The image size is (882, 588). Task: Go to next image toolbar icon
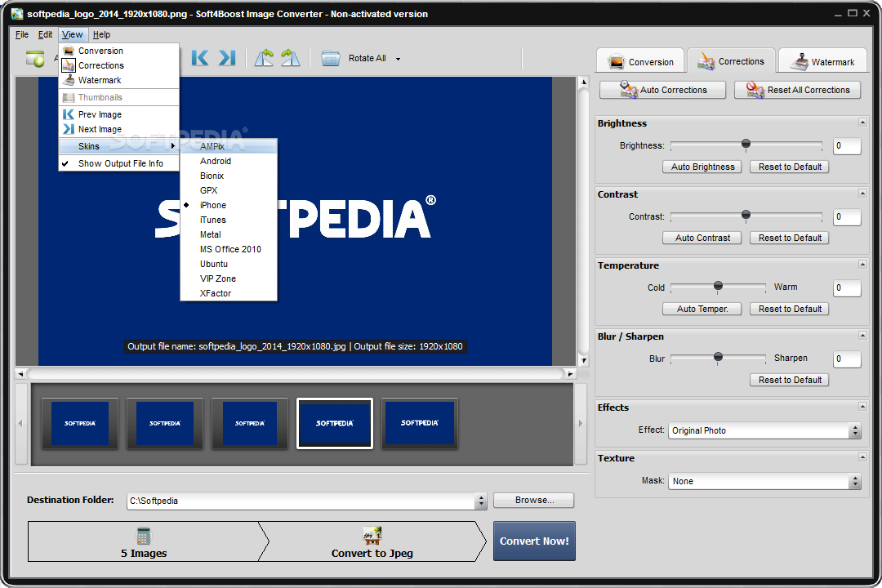227,58
